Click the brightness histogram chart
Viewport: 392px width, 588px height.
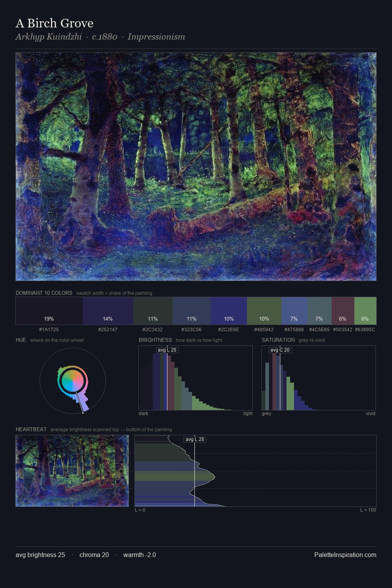click(x=196, y=378)
